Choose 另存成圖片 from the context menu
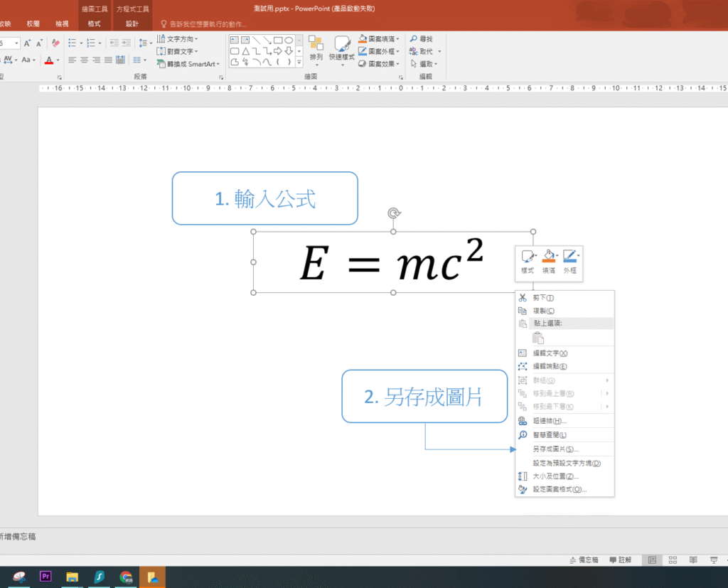This screenshot has height=588, width=728. click(x=555, y=449)
